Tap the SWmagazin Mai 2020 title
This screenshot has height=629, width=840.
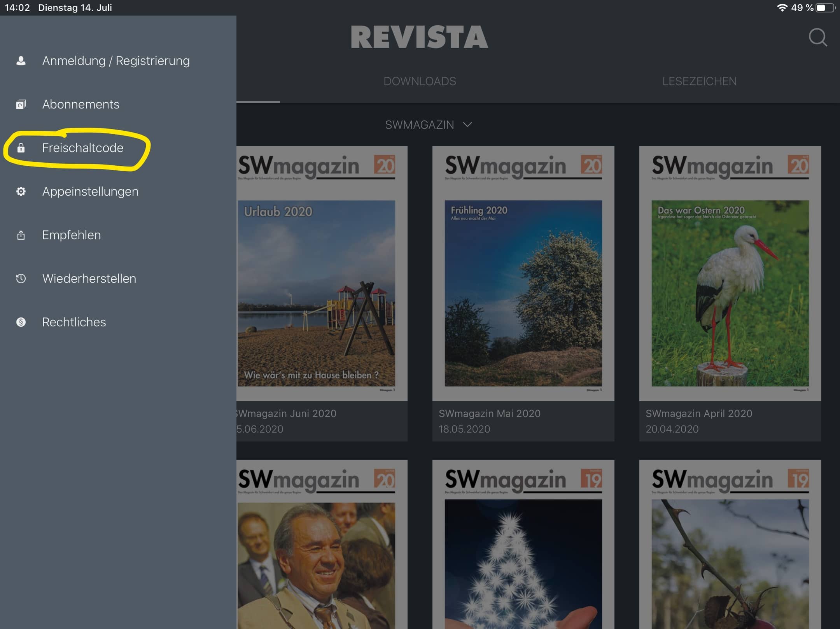(x=490, y=413)
